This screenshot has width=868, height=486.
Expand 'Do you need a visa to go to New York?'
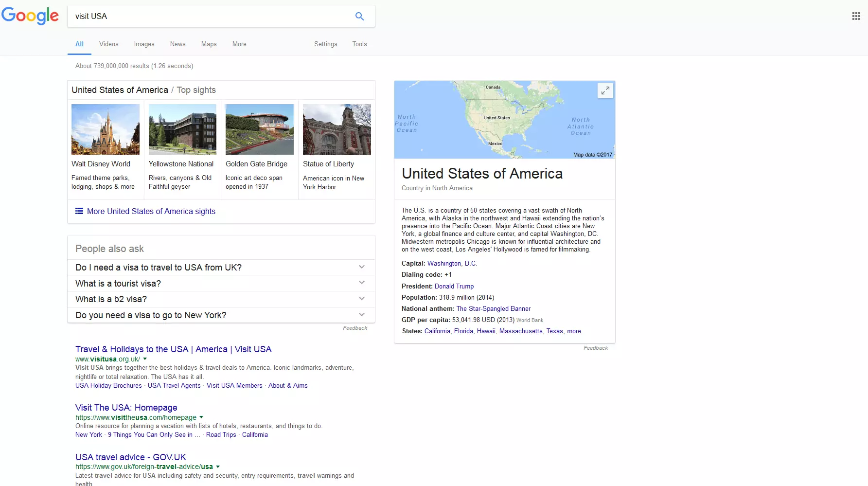pyautogui.click(x=221, y=315)
